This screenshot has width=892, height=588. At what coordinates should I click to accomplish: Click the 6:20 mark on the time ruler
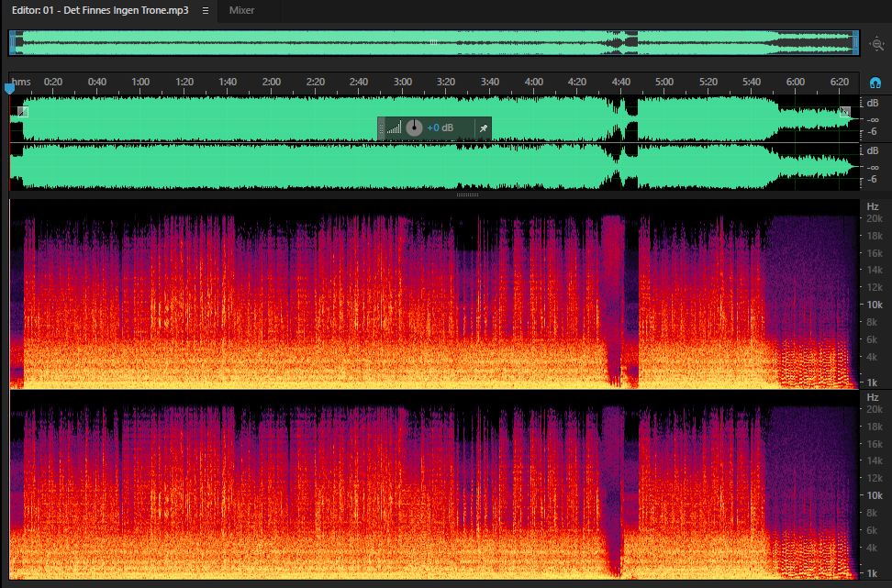pos(840,82)
